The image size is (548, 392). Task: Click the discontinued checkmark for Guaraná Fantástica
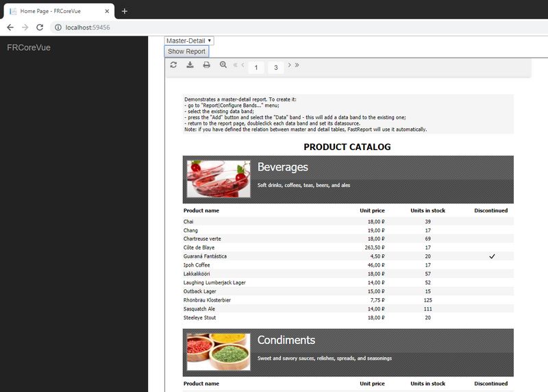[x=491, y=256]
